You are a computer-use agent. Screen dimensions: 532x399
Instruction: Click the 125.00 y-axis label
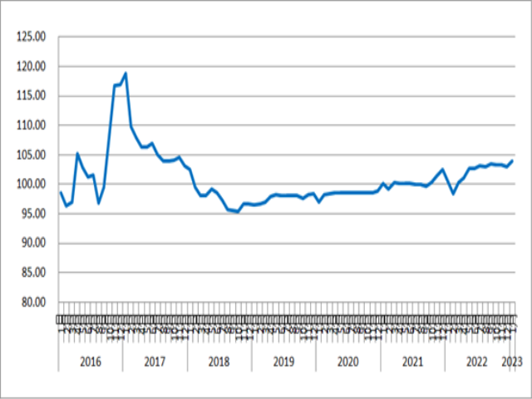32,37
